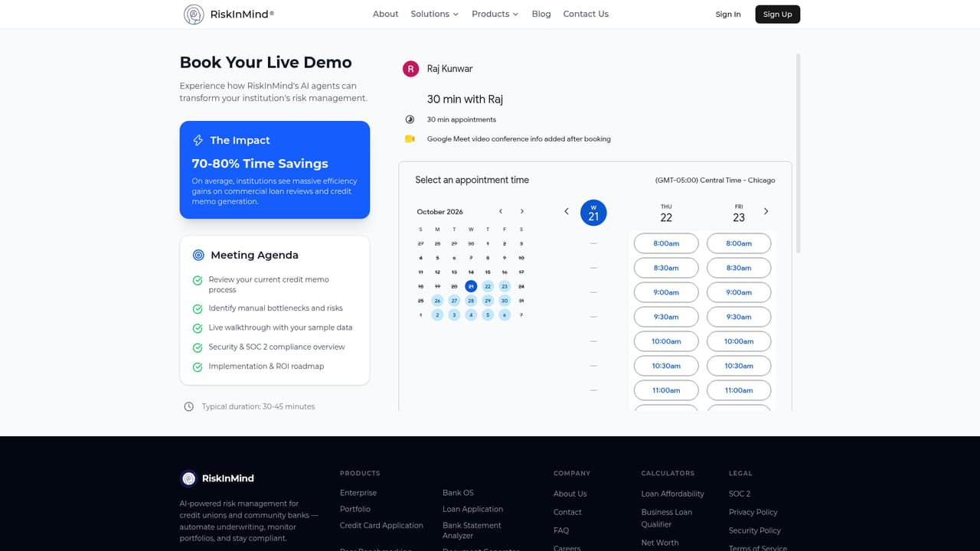The height and width of the screenshot is (551, 980).
Task: Show later days with arrow right of Friday 23
Action: (766, 211)
